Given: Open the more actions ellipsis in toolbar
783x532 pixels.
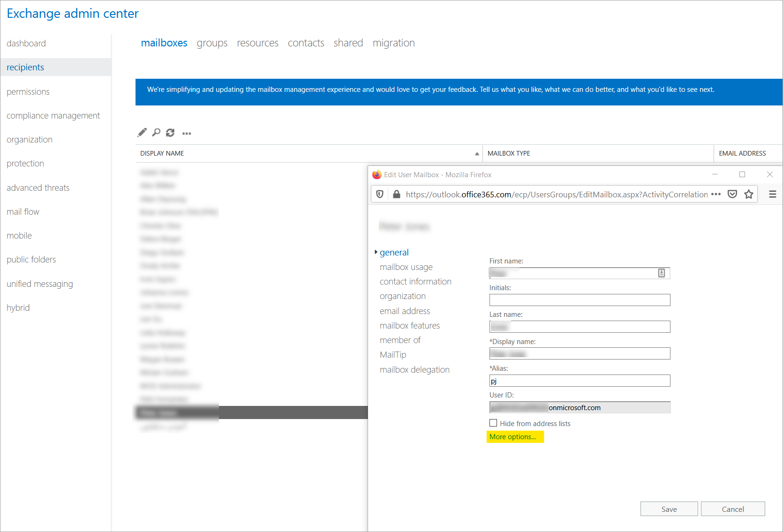Looking at the screenshot, I should point(187,134).
